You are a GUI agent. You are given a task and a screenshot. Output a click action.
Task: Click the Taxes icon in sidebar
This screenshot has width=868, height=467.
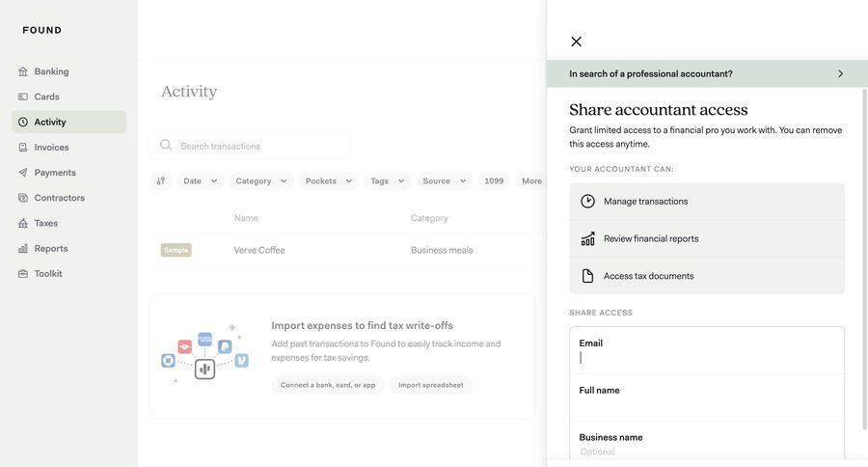(23, 223)
